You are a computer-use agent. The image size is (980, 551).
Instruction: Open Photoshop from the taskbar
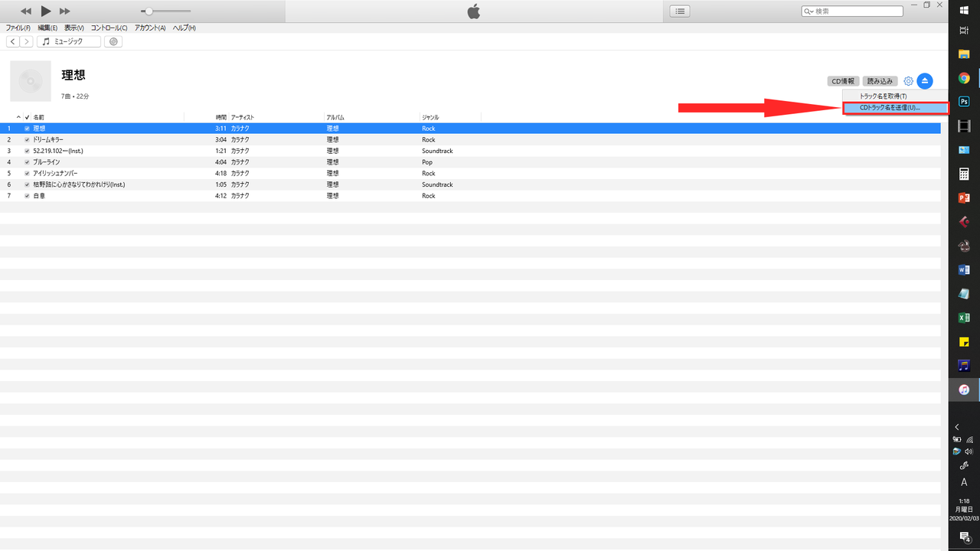point(964,102)
